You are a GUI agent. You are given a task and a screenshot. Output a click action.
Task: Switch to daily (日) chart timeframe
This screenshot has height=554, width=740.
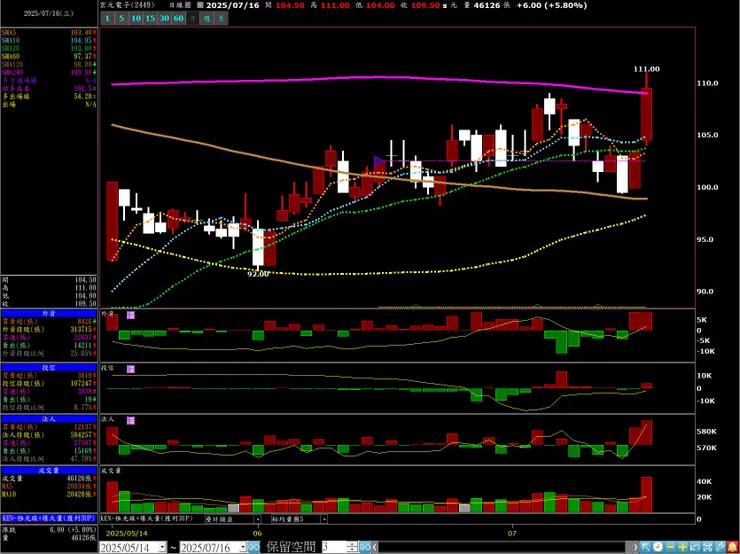193,18
